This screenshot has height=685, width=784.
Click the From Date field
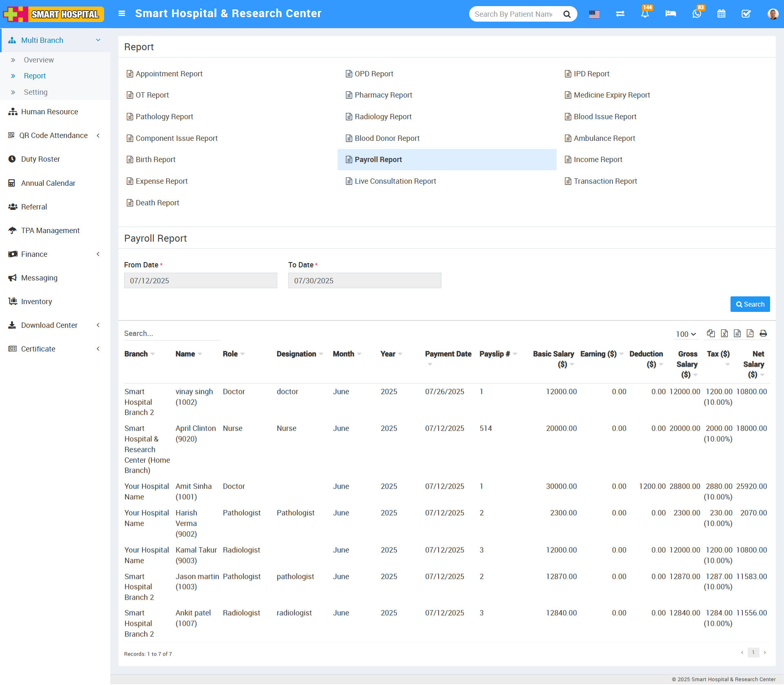click(200, 280)
